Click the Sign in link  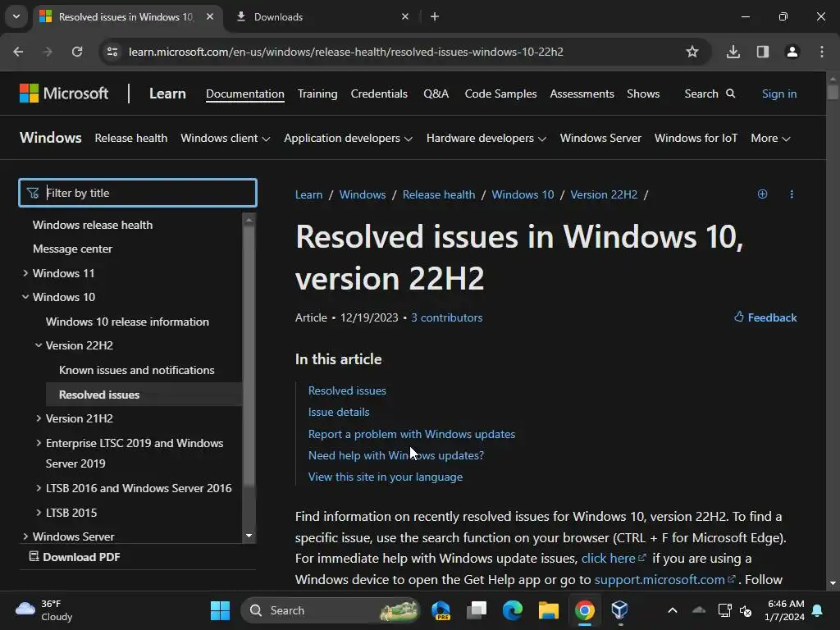[779, 94]
